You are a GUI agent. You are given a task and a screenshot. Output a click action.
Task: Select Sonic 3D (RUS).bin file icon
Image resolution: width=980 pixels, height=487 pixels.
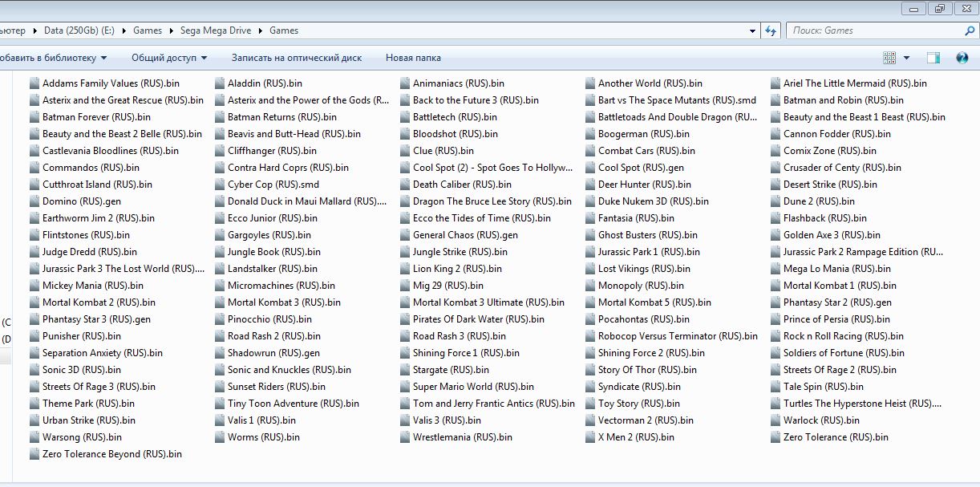pos(34,370)
